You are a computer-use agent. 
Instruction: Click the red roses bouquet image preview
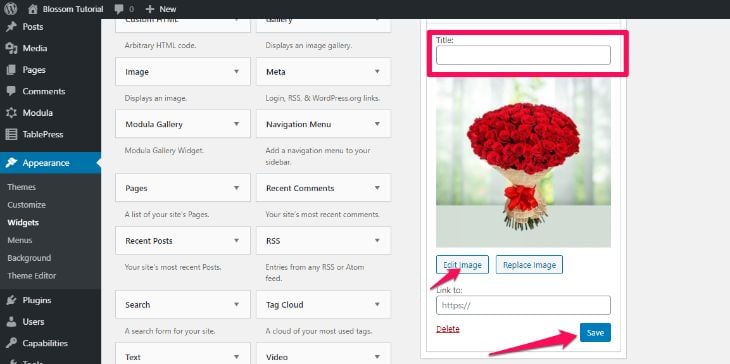(x=523, y=162)
